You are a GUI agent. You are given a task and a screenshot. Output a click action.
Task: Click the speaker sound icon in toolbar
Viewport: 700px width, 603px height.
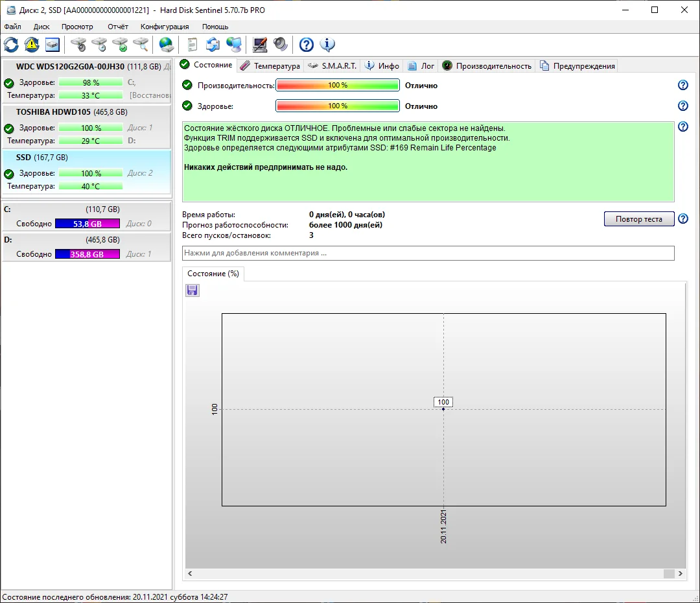281,45
